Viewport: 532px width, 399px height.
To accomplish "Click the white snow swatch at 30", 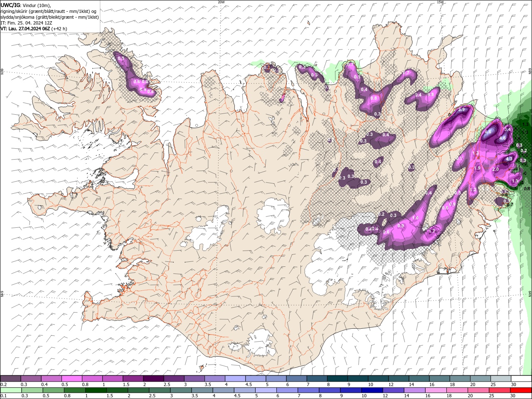I will coord(520,379).
